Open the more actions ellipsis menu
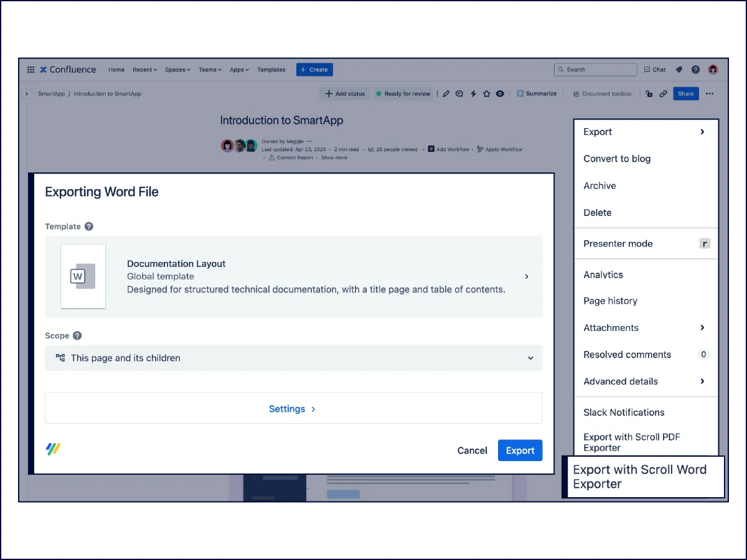The image size is (747, 560). [x=710, y=94]
